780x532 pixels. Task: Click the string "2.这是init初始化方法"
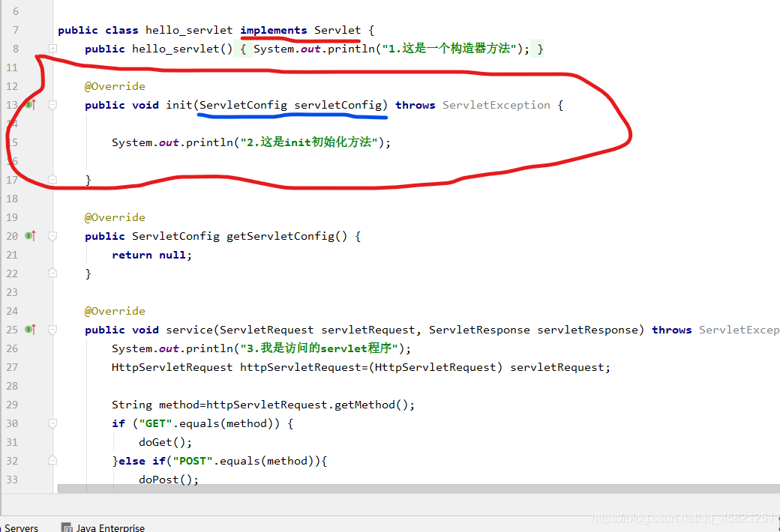309,142
